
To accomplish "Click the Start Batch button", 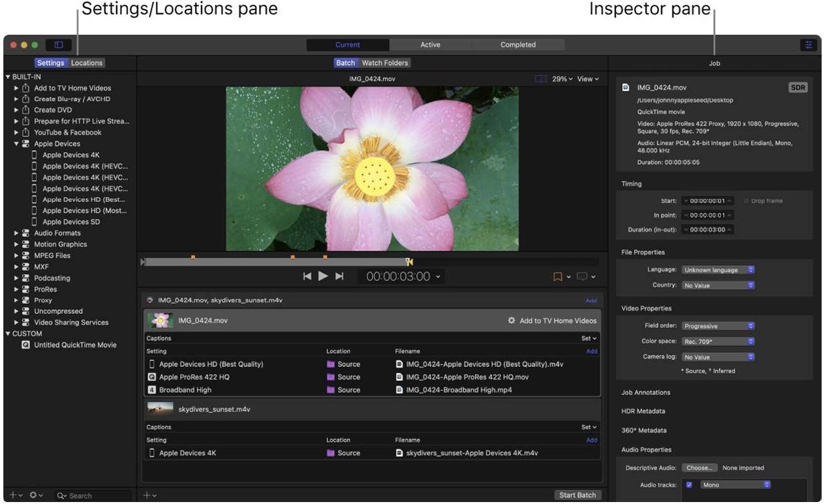I will 577,495.
